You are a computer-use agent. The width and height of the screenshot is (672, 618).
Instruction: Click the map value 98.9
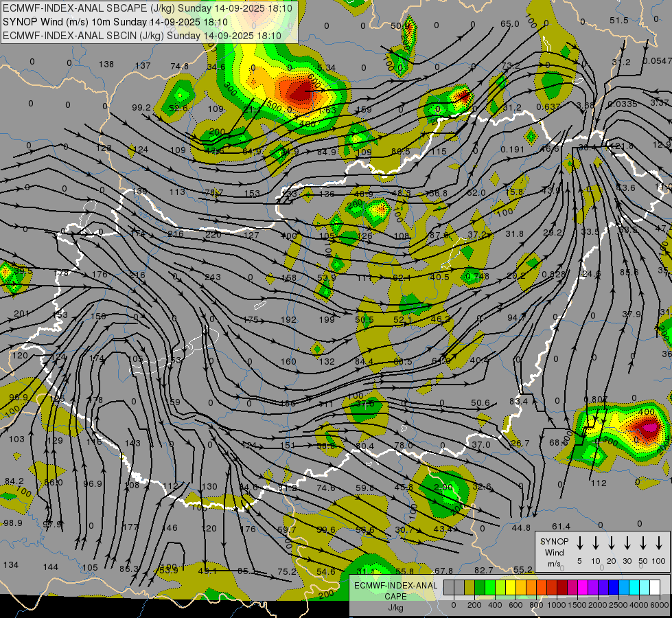12,523
